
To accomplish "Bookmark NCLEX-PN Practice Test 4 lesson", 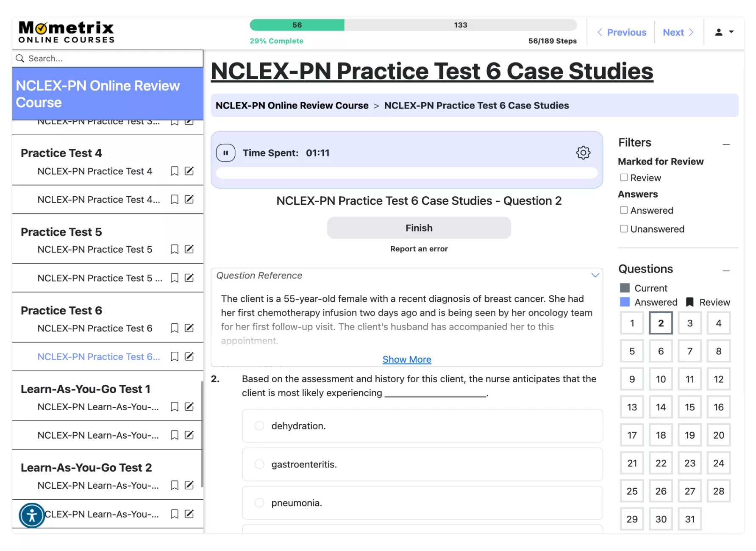I will pyautogui.click(x=174, y=171).
